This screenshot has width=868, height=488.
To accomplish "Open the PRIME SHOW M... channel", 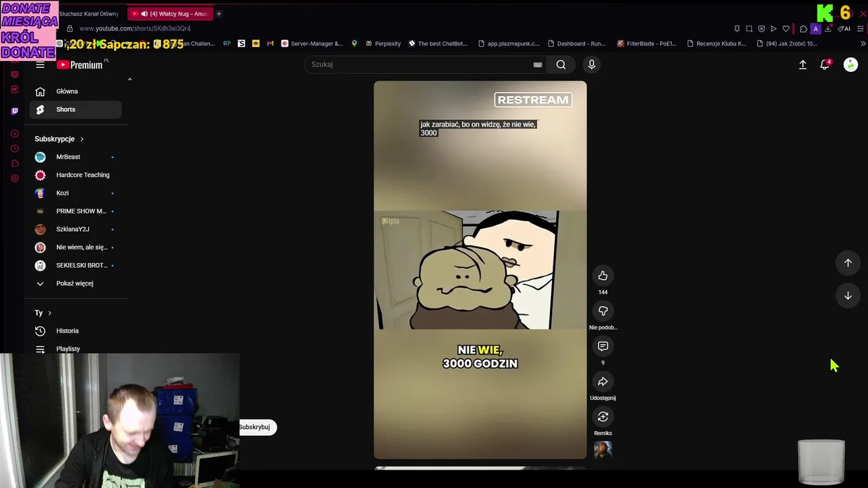I will point(75,211).
